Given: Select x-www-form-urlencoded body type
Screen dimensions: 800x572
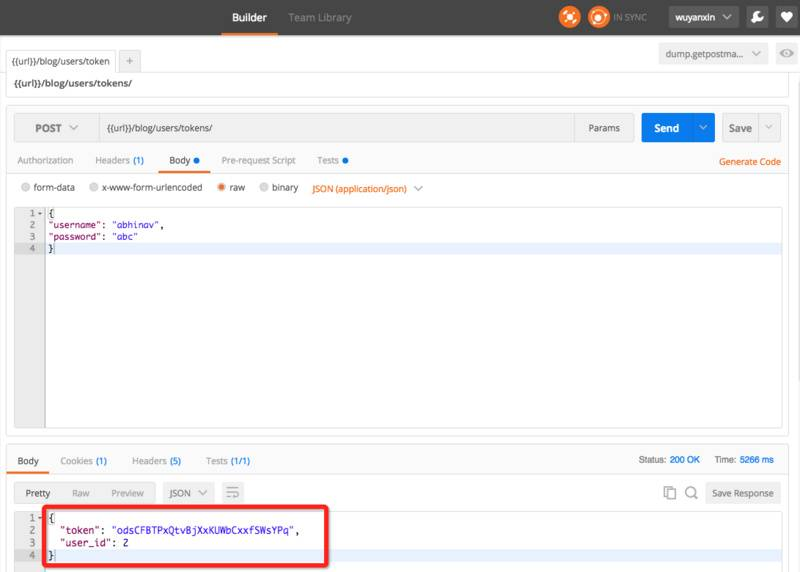Looking at the screenshot, I should click(x=94, y=187).
